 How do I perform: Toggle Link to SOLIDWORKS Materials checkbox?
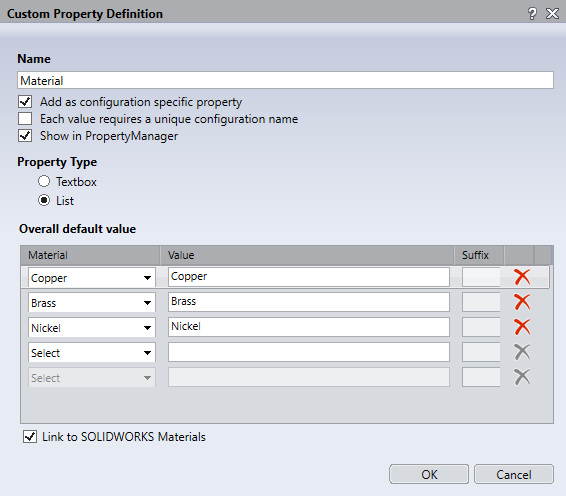pyautogui.click(x=30, y=436)
